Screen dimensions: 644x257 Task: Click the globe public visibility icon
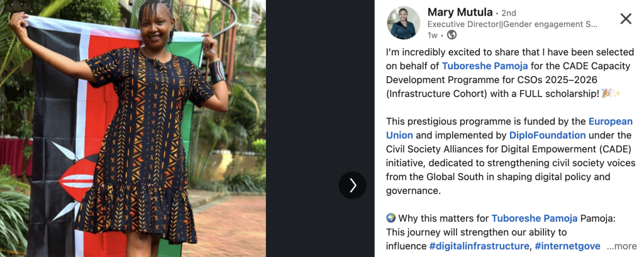click(452, 35)
